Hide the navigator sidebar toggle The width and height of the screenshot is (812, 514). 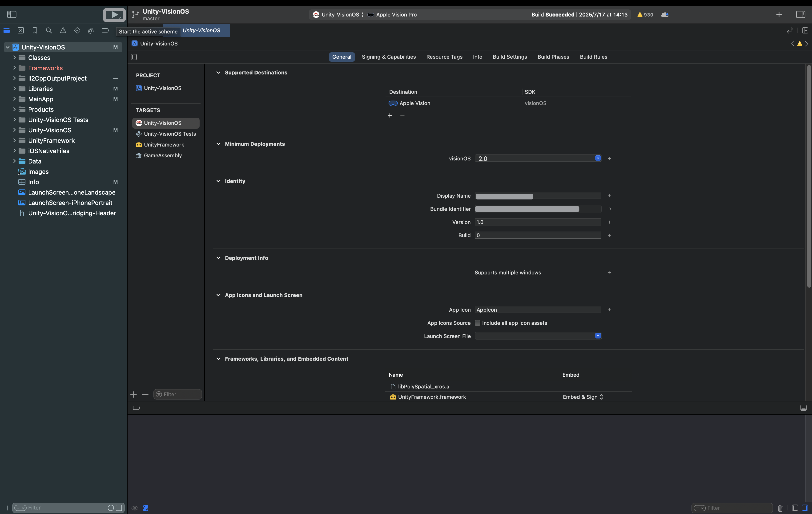click(12, 15)
